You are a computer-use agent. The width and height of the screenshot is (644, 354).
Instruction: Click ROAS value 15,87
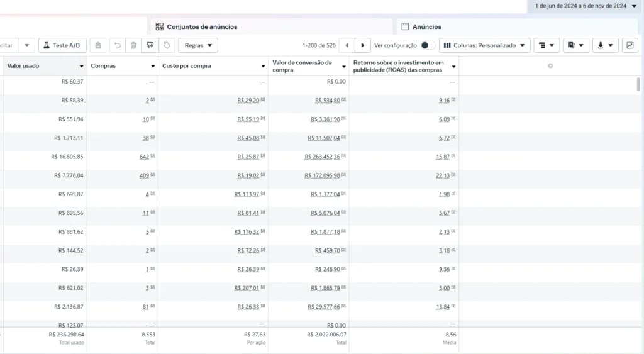(x=443, y=157)
